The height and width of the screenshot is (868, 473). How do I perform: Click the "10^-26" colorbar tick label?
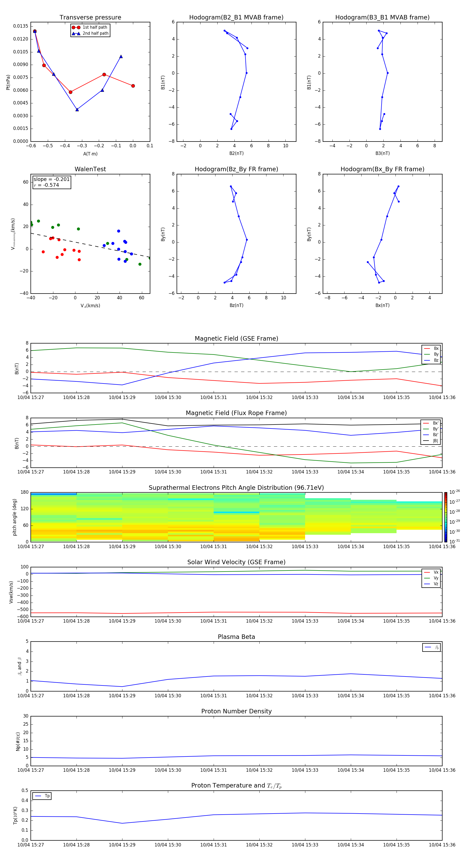pos(455,492)
